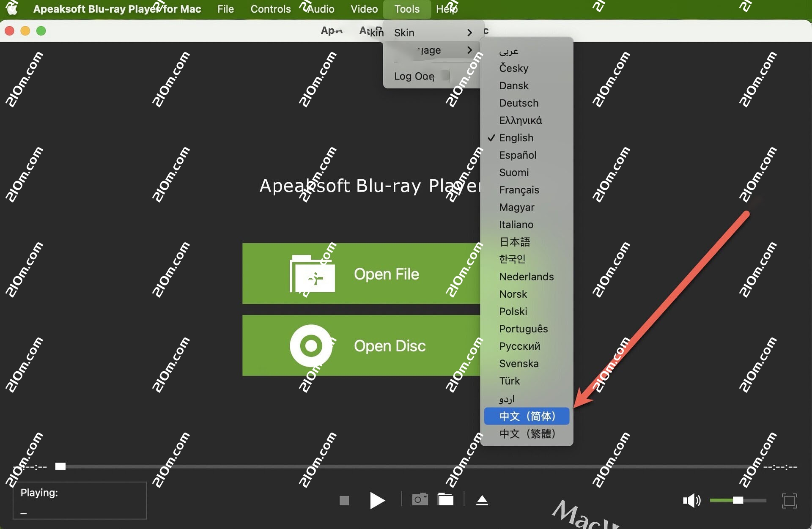
Task: Click the stop playback button
Action: [344, 501]
